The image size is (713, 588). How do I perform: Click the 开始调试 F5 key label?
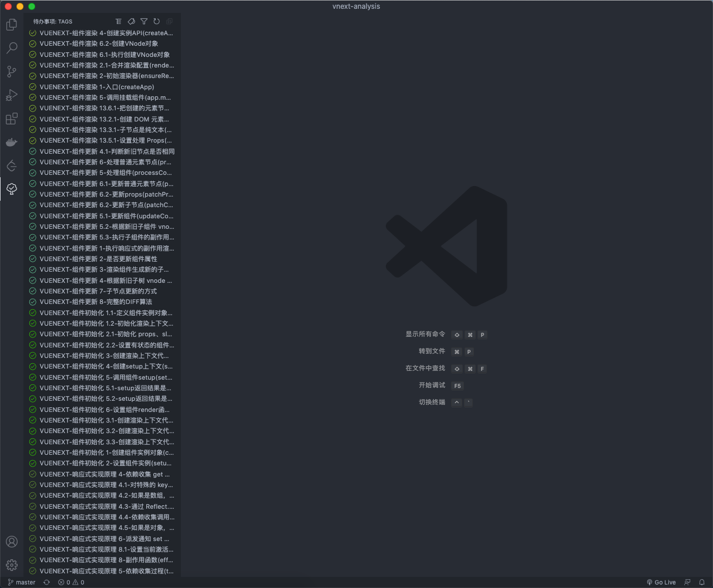point(458,386)
